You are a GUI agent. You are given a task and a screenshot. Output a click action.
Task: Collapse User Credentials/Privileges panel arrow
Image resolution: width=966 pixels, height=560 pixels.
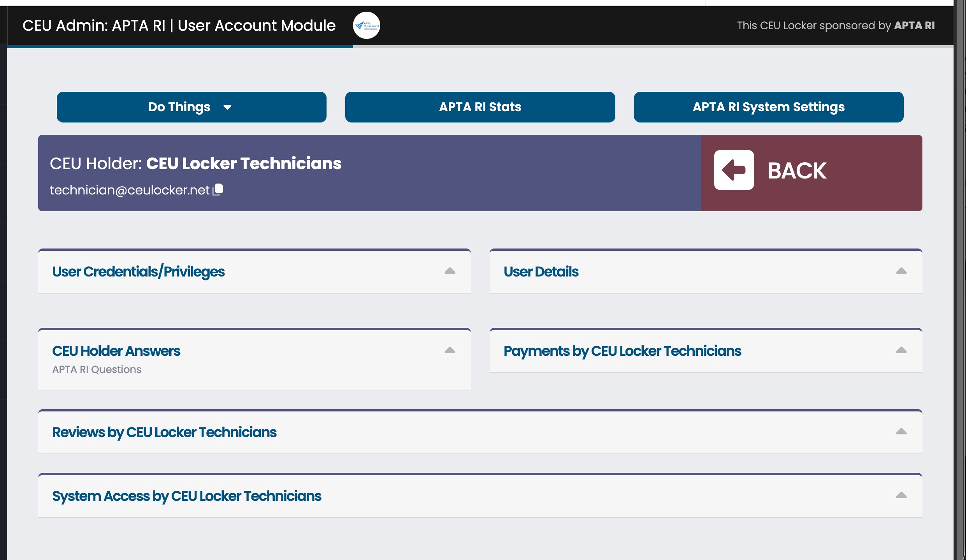click(450, 271)
